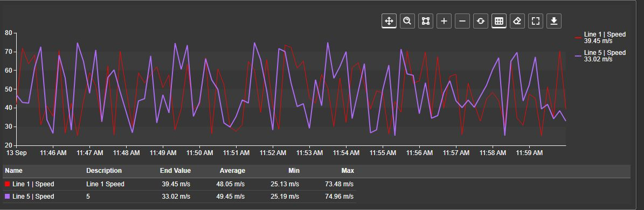Click the '20' y-axis label
This screenshot has height=210, width=644.
tap(9, 145)
